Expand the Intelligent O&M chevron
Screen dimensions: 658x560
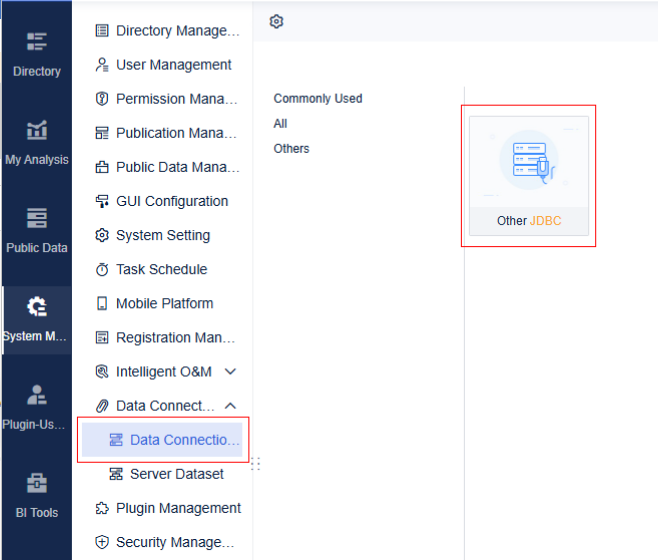[231, 372]
